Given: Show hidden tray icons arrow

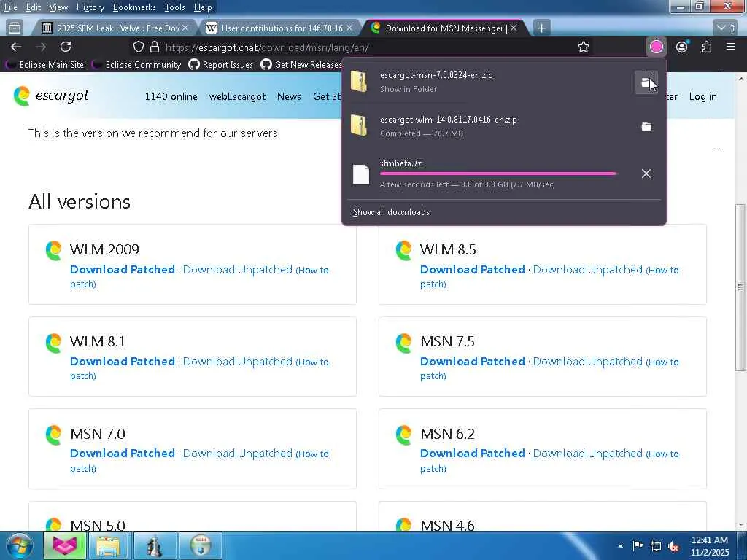Looking at the screenshot, I should (620, 546).
